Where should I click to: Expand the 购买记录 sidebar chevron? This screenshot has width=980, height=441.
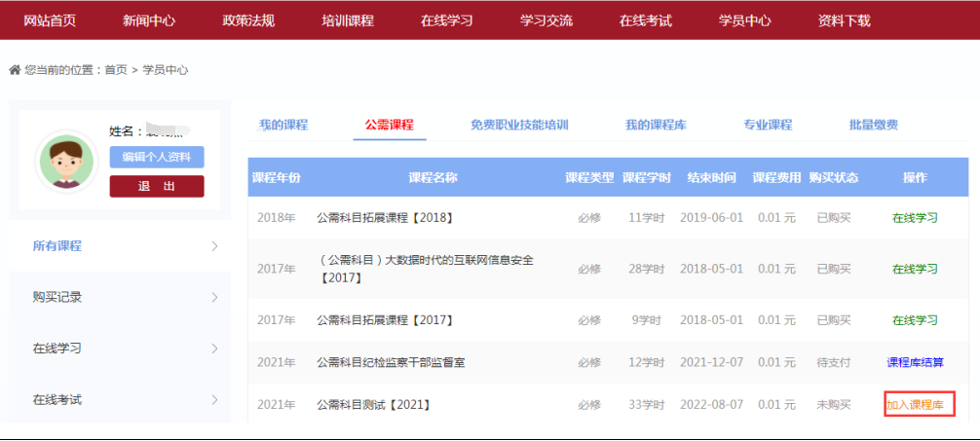(214, 298)
